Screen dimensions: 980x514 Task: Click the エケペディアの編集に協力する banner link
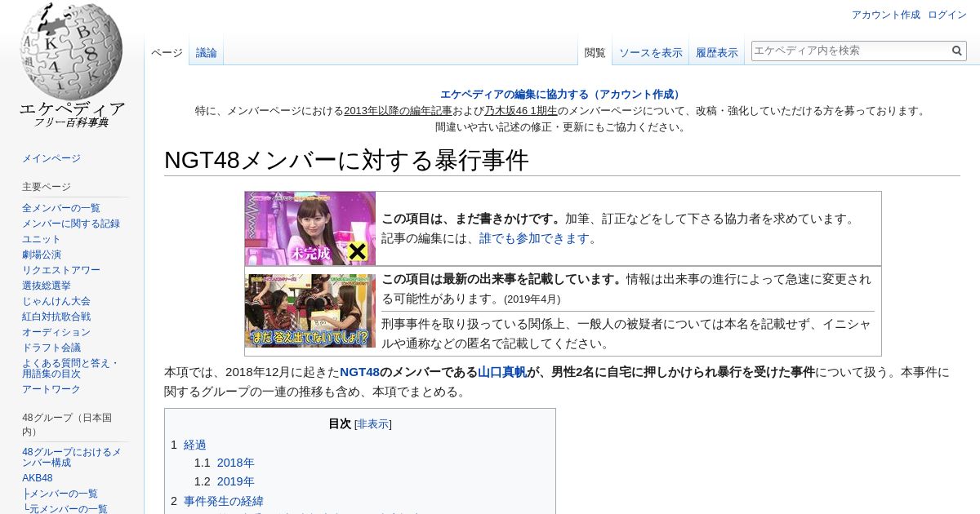tap(562, 95)
